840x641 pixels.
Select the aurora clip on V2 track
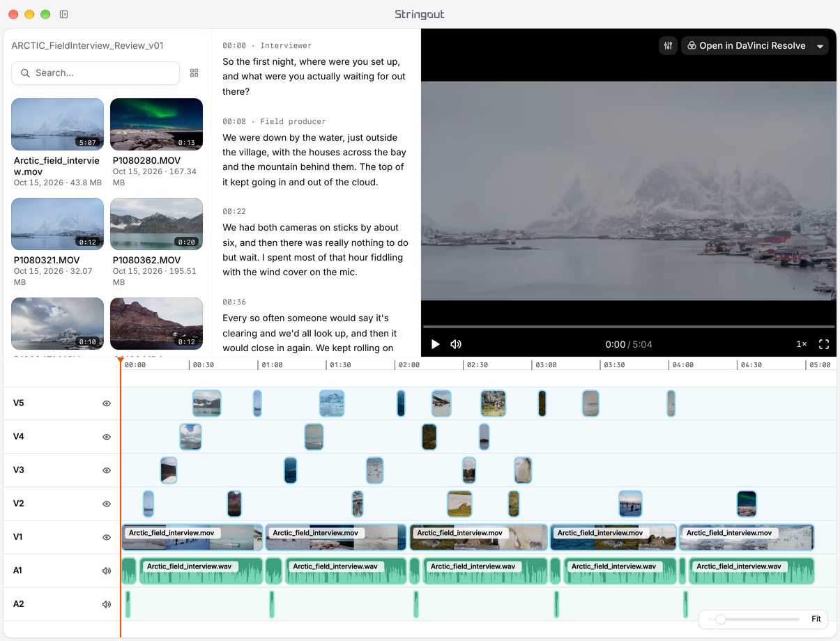coord(747,504)
